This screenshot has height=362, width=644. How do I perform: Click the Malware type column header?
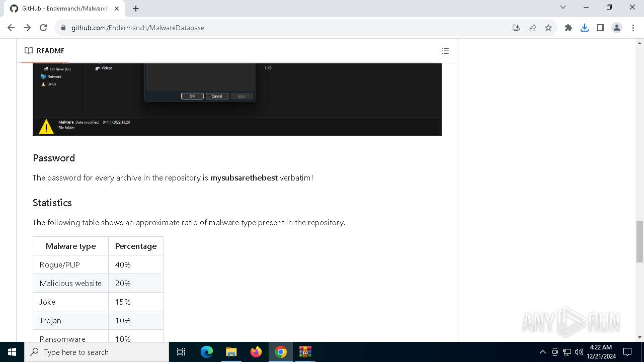[70, 246]
